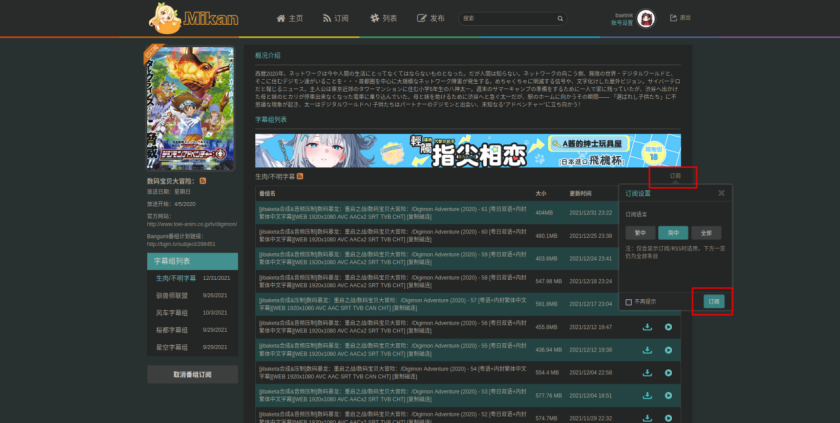
Task: Go to 主页 in the top navigation
Action: 290,18
